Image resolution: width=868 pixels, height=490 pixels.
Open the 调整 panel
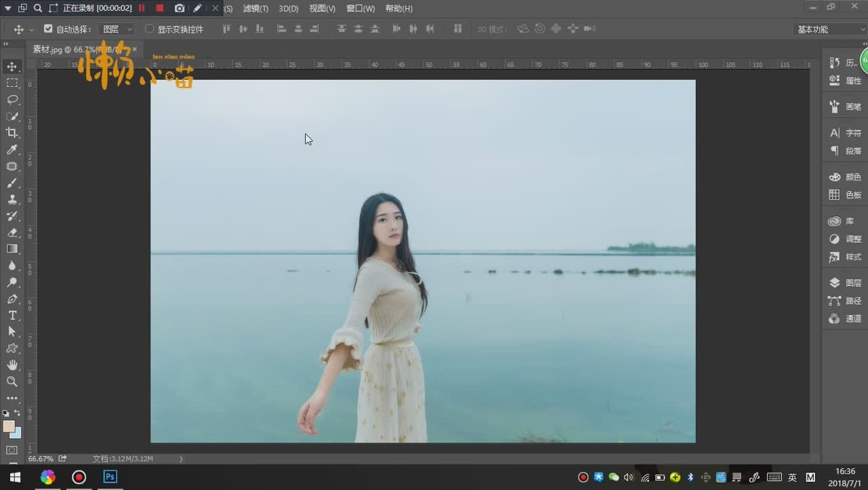(845, 239)
